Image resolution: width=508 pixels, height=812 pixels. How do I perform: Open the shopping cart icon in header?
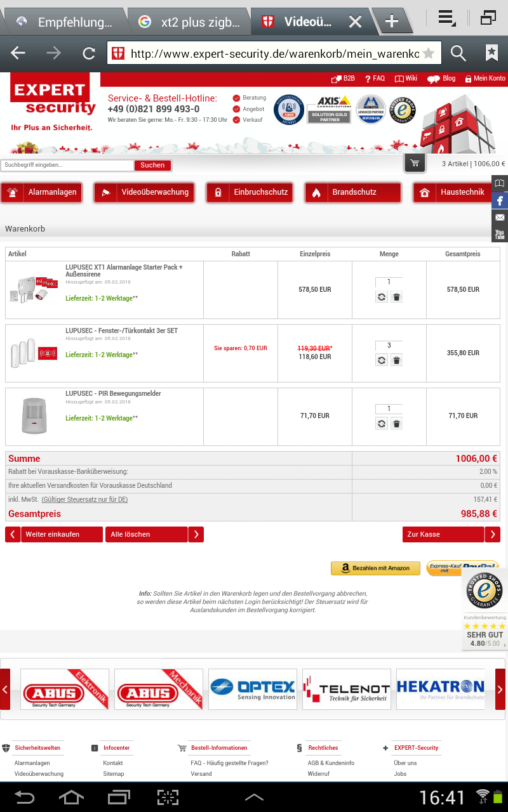415,164
